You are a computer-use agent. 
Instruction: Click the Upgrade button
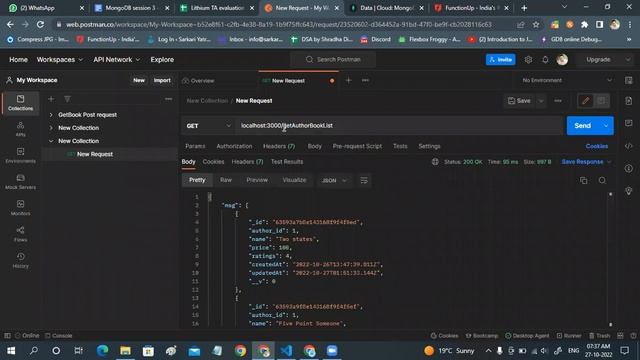click(x=598, y=60)
